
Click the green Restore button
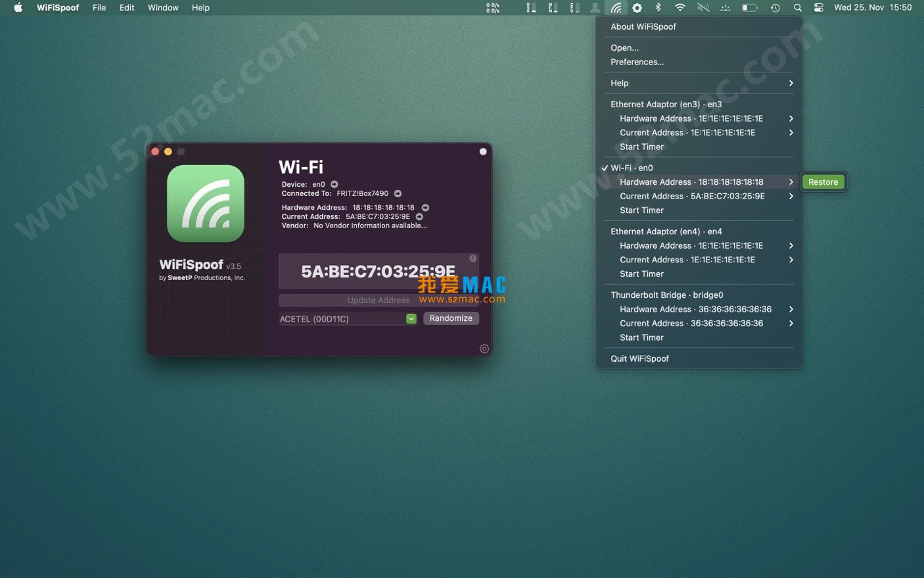pos(823,182)
